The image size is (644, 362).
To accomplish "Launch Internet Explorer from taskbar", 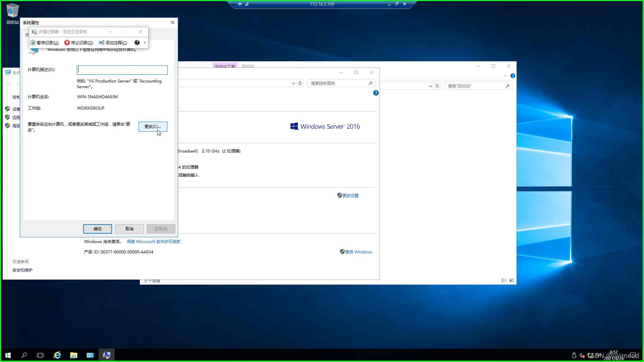I will click(57, 355).
